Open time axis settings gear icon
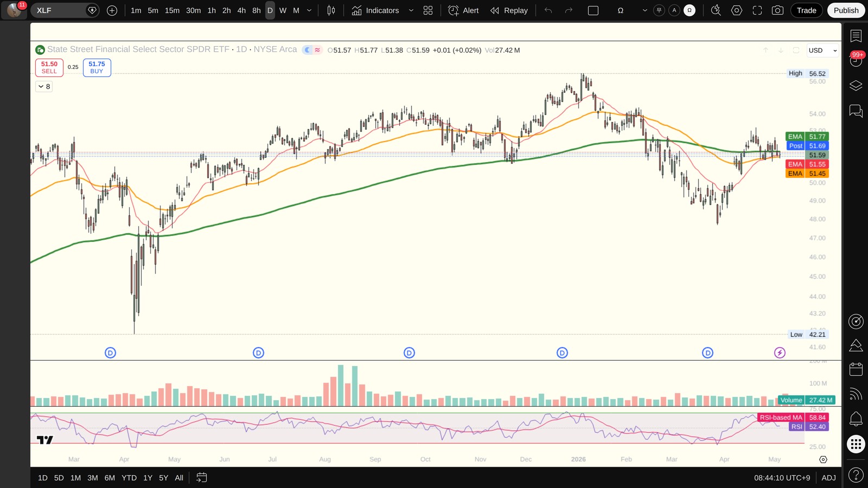The height and width of the screenshot is (488, 868). (823, 459)
